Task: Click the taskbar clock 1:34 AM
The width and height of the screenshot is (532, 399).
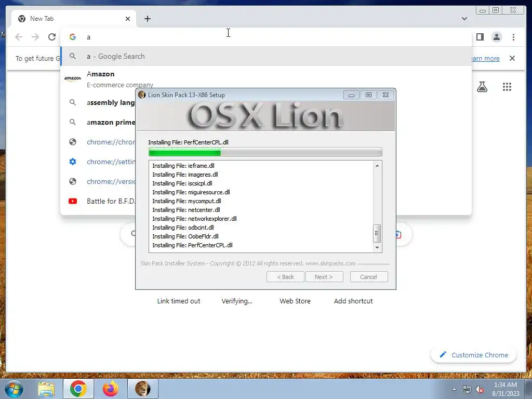Action: pos(505,385)
